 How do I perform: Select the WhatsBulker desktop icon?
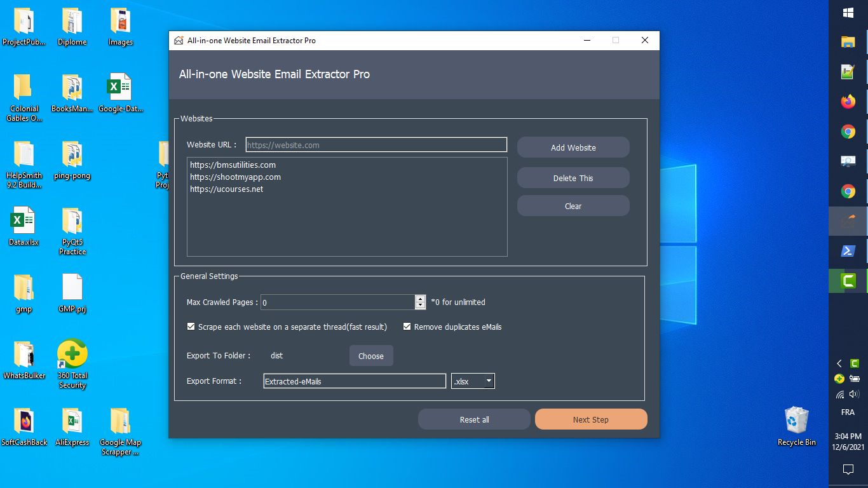pyautogui.click(x=24, y=360)
